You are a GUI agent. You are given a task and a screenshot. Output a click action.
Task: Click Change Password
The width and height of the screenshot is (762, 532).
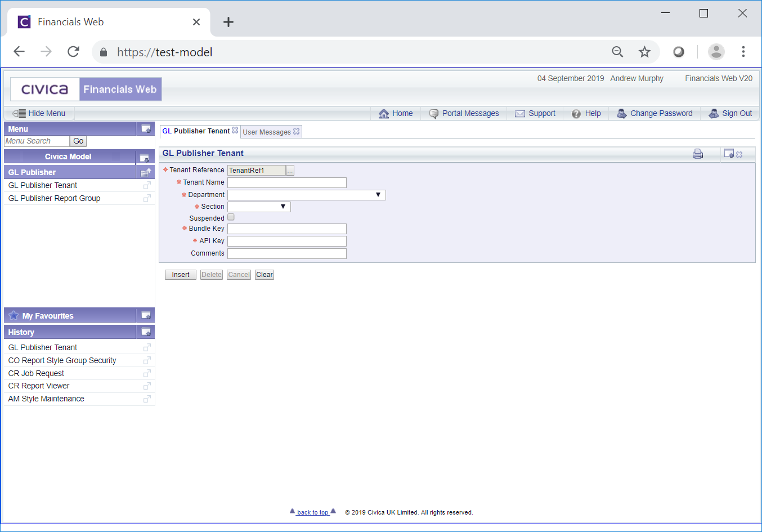(655, 113)
